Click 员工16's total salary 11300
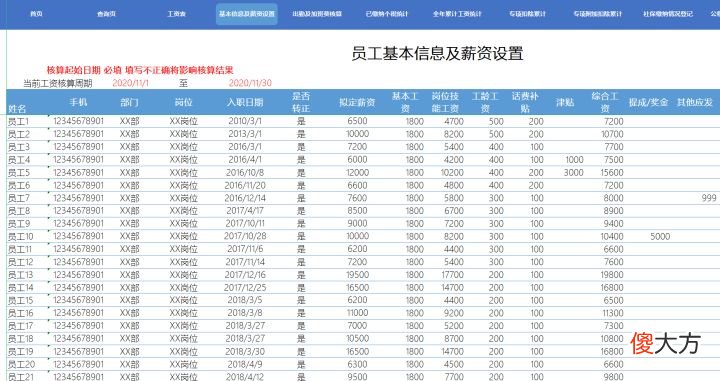720x381 pixels. point(613,313)
